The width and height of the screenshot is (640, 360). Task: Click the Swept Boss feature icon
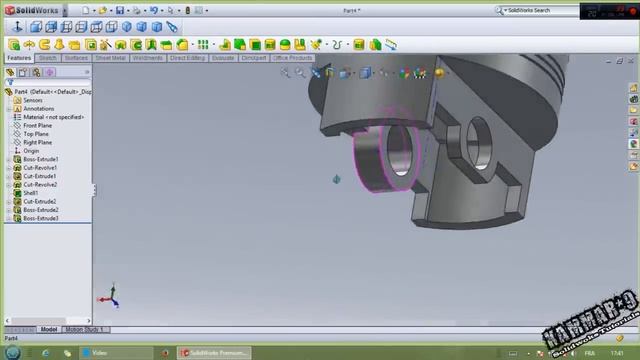(44, 44)
